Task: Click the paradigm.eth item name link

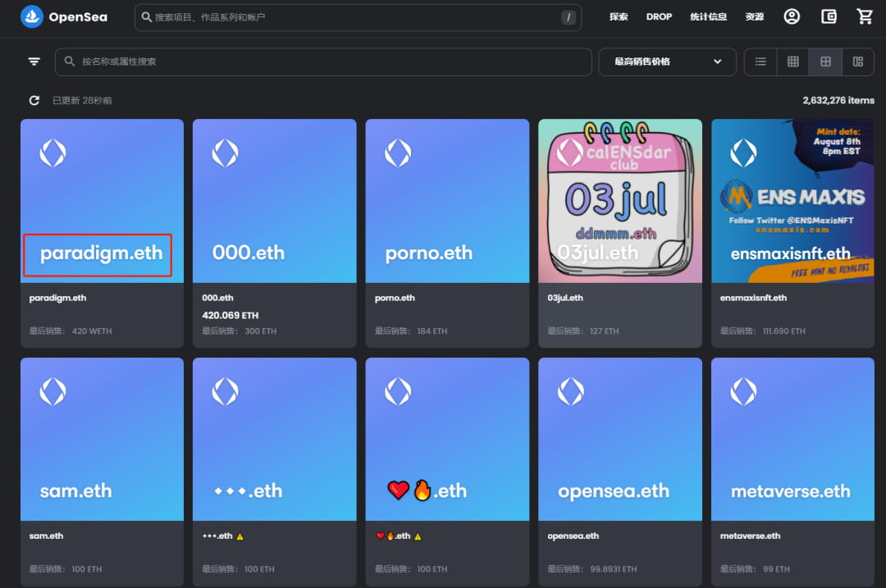Action: (x=57, y=298)
